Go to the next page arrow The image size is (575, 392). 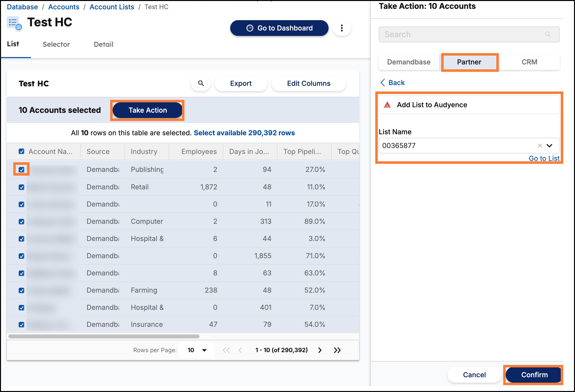pyautogui.click(x=320, y=350)
